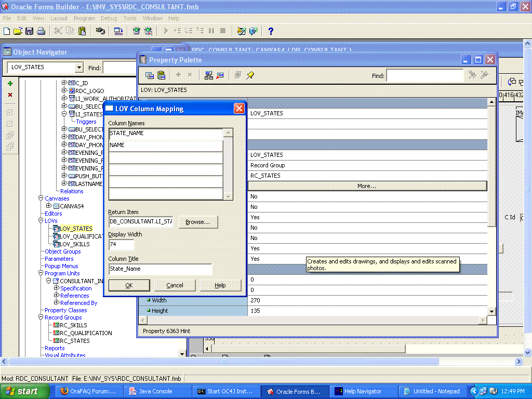Collapse the Program Units node
The image size is (532, 399).
point(41,273)
